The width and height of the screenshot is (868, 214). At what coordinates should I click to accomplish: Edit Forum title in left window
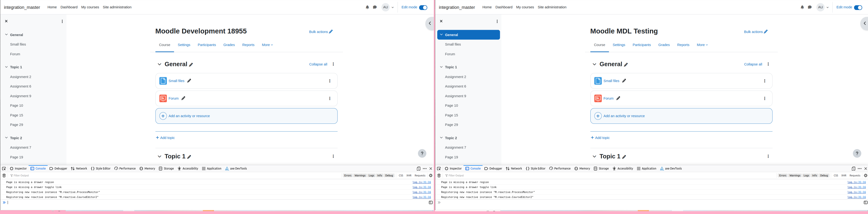tap(183, 98)
